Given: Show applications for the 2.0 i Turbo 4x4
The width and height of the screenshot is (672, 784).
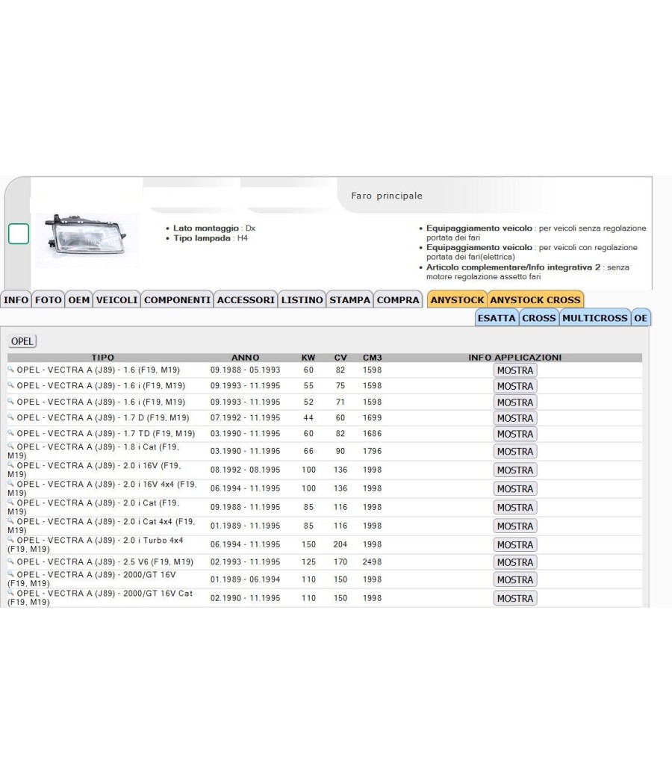Looking at the screenshot, I should click(515, 544).
